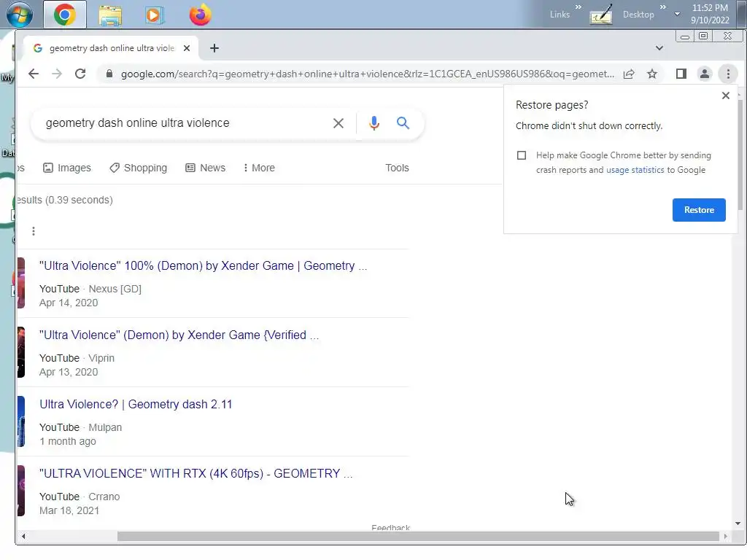Open the three-dot options above the video results
Screen dimensions: 747x560
(x=34, y=231)
